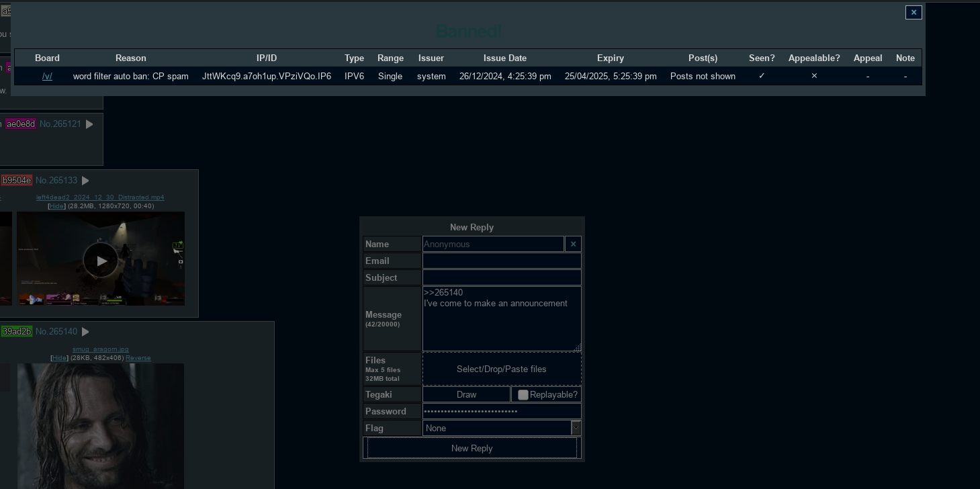Click the Expiry column header
This screenshot has height=489, width=980.
611,58
